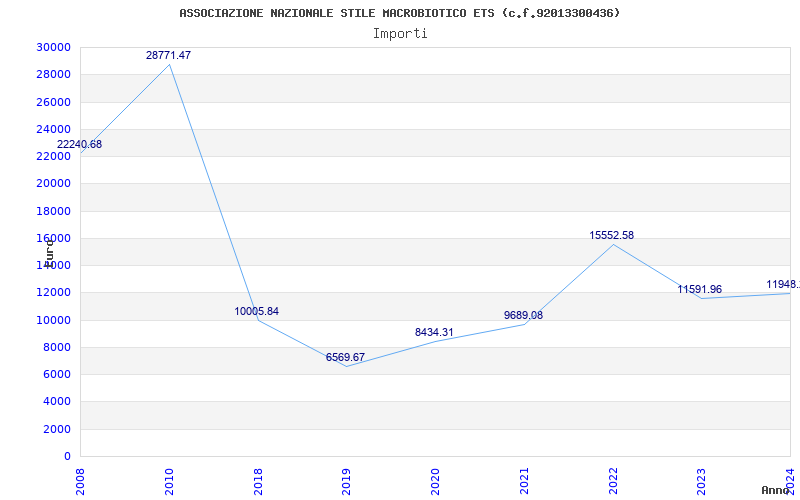
Task: Click the y-axis value 6000
Action: click(56, 374)
